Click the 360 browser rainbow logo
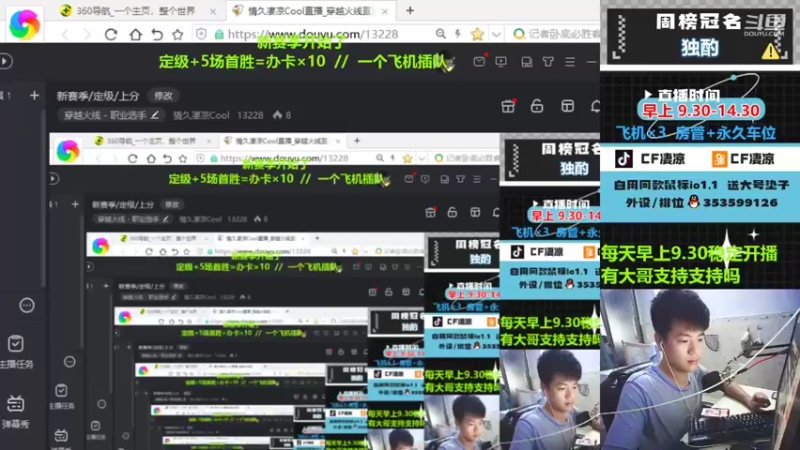The image size is (800, 450). (24, 24)
